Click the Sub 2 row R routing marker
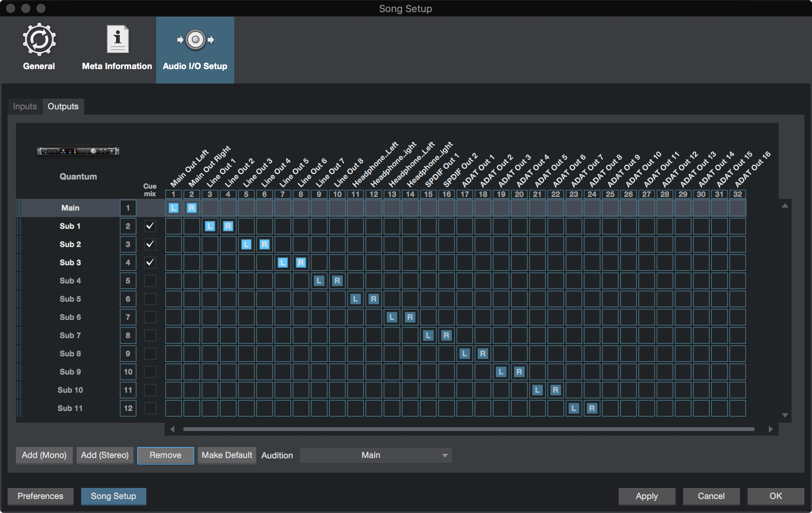The width and height of the screenshot is (812, 513). (265, 244)
